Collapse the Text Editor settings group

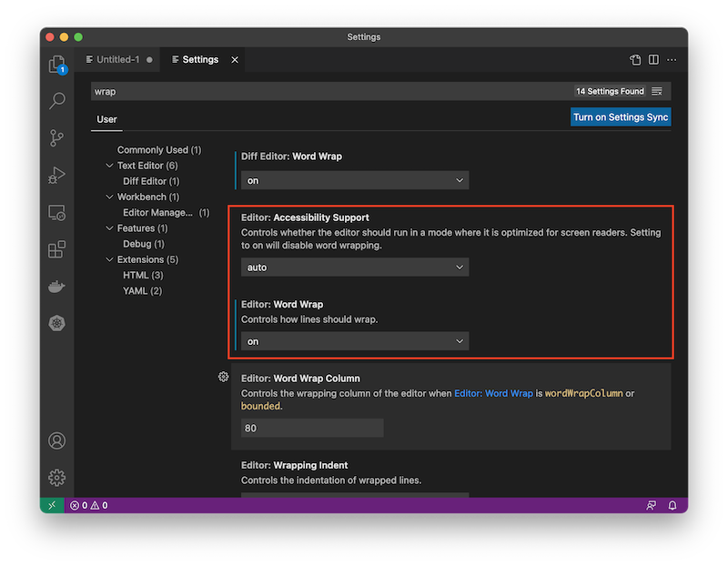pyautogui.click(x=109, y=165)
